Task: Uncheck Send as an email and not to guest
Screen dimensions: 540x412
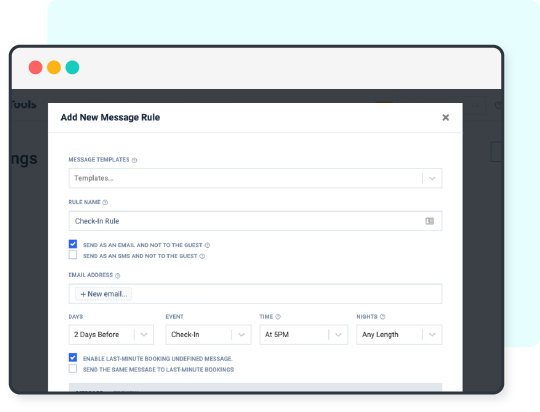Action: pos(73,244)
